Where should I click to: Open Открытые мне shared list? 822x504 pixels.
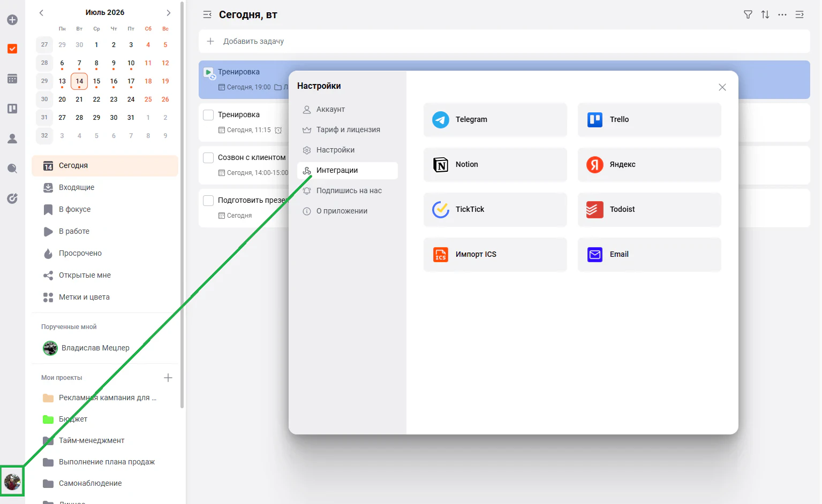pyautogui.click(x=105, y=275)
